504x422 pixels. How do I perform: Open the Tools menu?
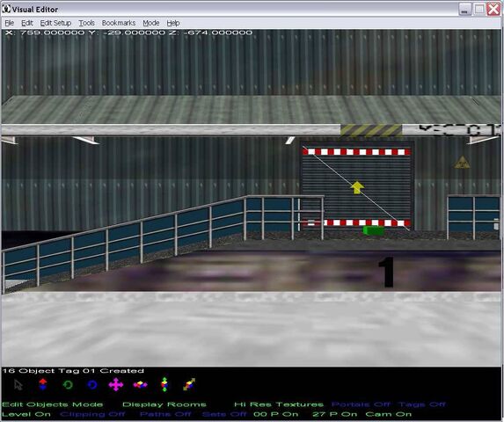coord(86,23)
